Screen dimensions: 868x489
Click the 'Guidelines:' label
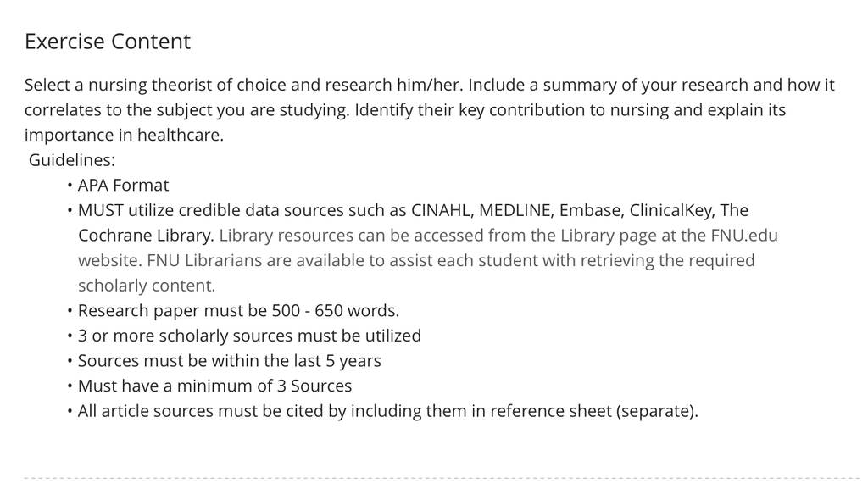tap(72, 160)
